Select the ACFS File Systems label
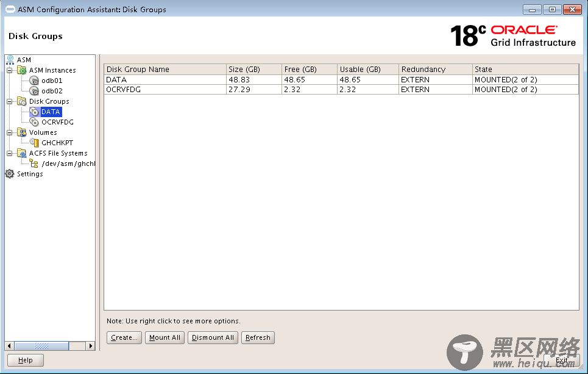 click(x=58, y=153)
